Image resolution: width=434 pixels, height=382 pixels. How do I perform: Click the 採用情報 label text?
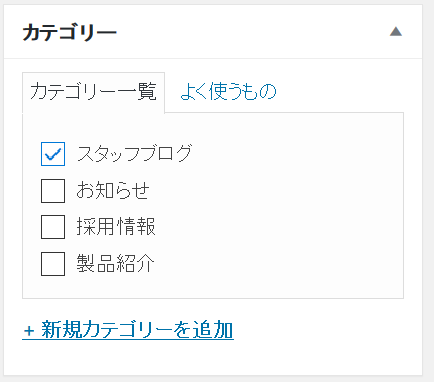point(116,227)
